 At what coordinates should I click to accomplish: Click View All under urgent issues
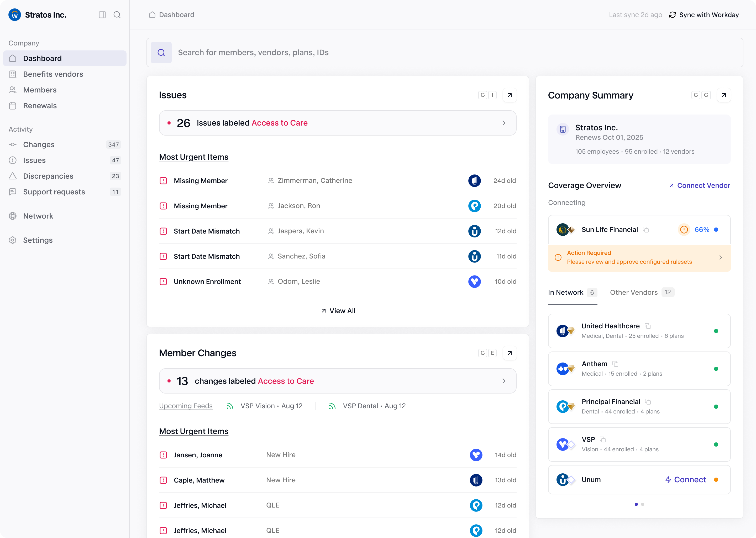[338, 311]
